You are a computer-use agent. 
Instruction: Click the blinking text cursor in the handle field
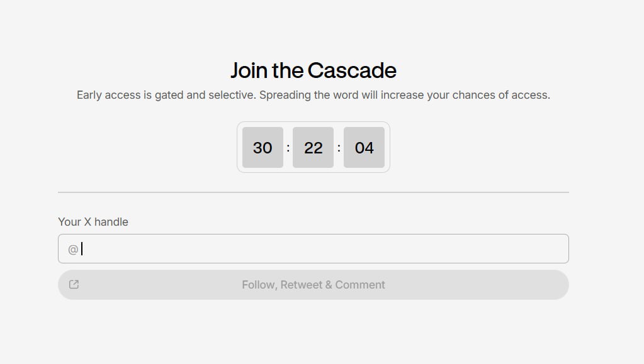coord(82,249)
